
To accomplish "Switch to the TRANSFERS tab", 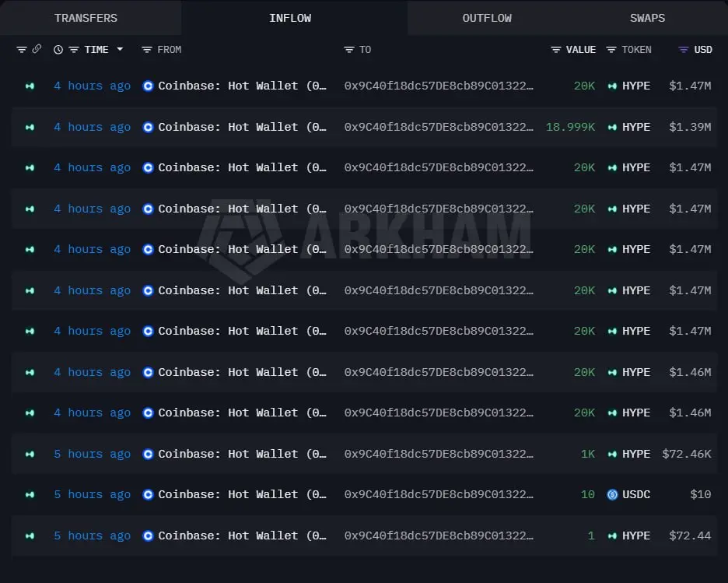I will (x=86, y=18).
